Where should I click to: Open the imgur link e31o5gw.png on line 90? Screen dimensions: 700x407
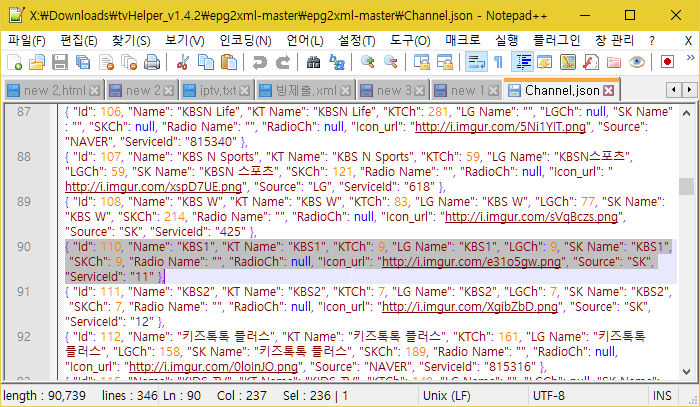pyautogui.click(x=471, y=262)
